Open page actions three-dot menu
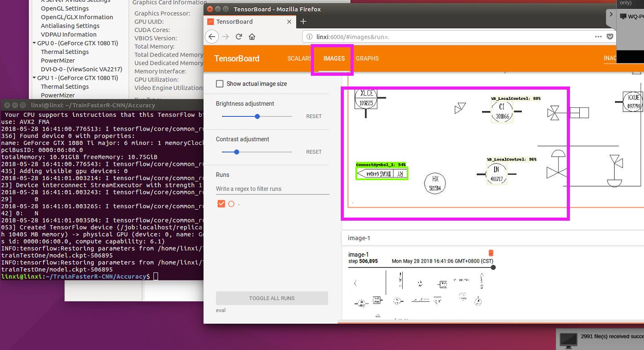 click(599, 37)
